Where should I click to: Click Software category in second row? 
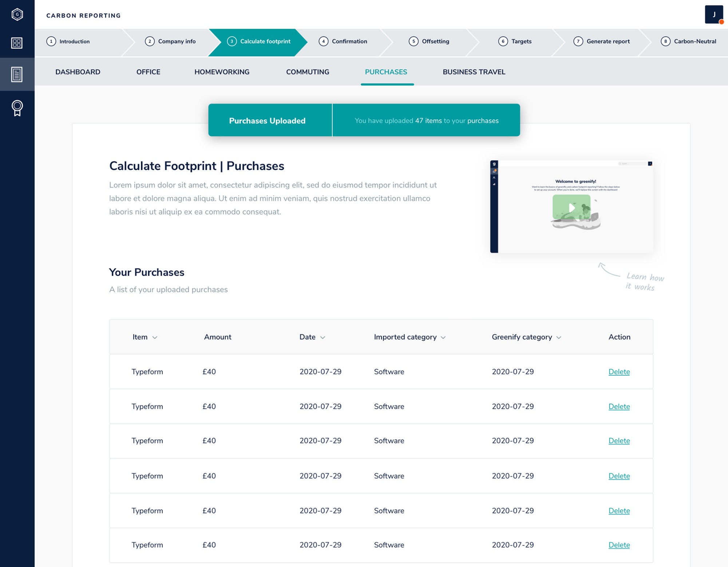pos(389,407)
